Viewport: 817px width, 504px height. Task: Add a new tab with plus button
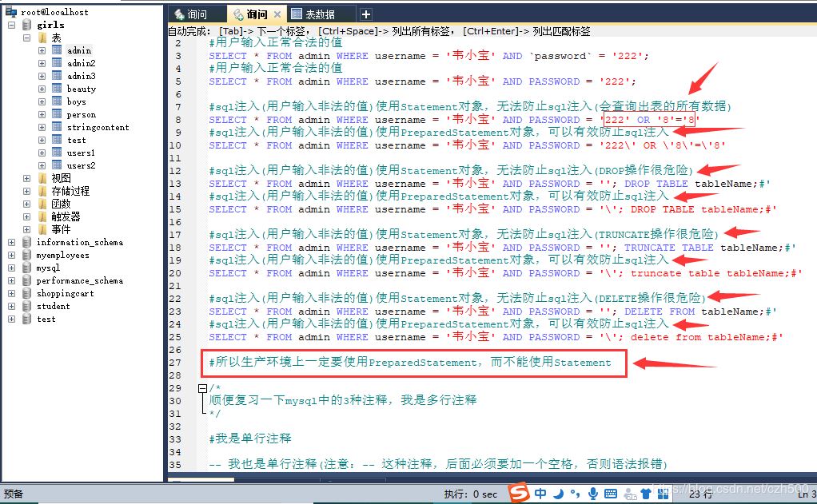(x=366, y=14)
